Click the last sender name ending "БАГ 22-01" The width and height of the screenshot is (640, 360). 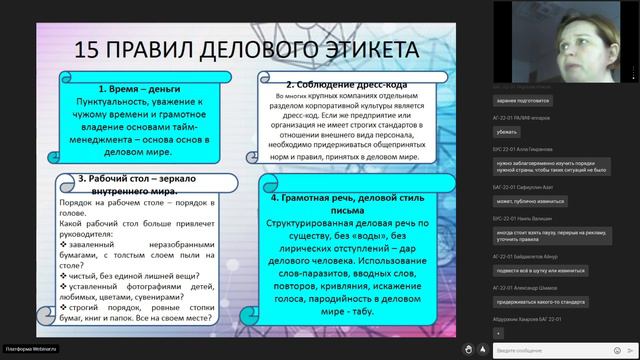click(x=527, y=319)
